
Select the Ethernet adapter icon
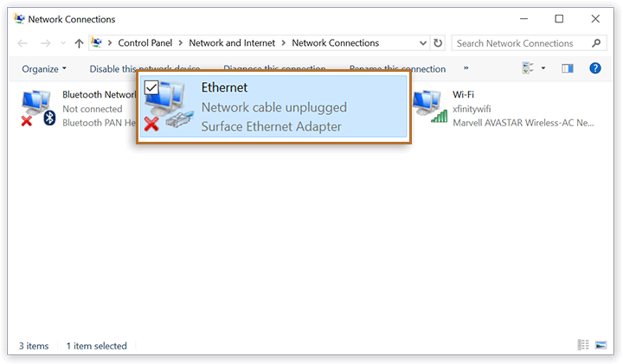coord(169,106)
